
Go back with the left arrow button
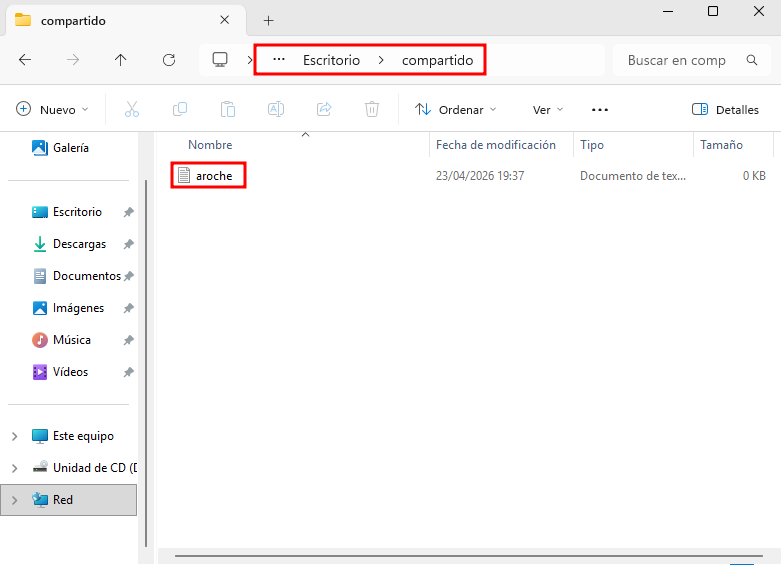point(25,60)
